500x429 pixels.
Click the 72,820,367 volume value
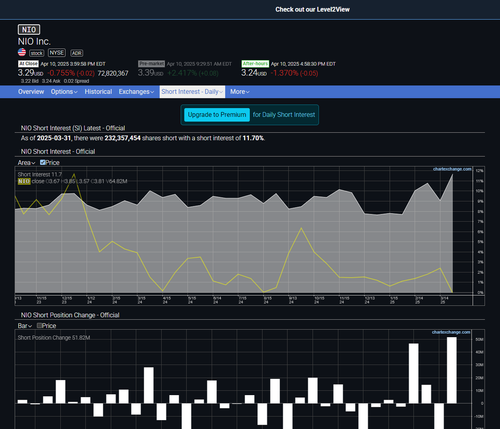tap(113, 73)
